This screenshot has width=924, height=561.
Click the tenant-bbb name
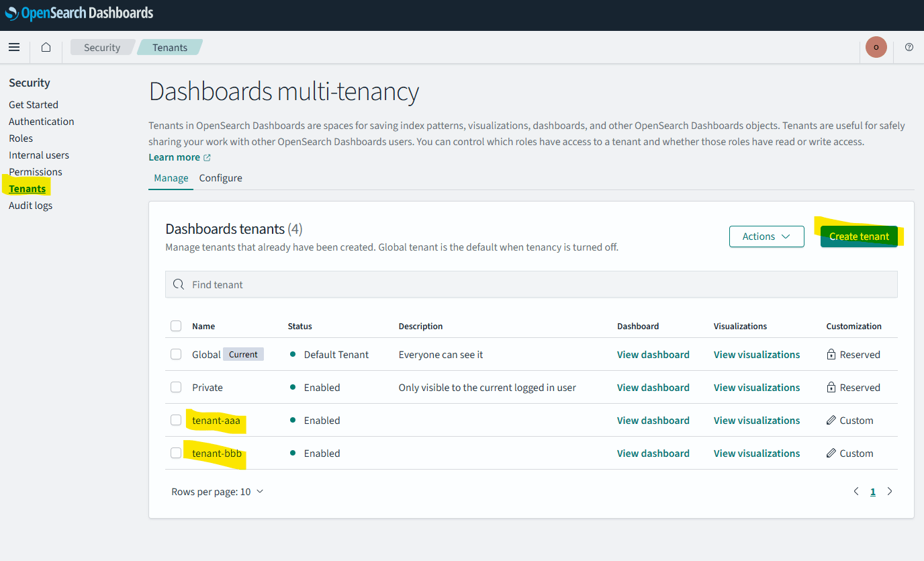point(217,454)
